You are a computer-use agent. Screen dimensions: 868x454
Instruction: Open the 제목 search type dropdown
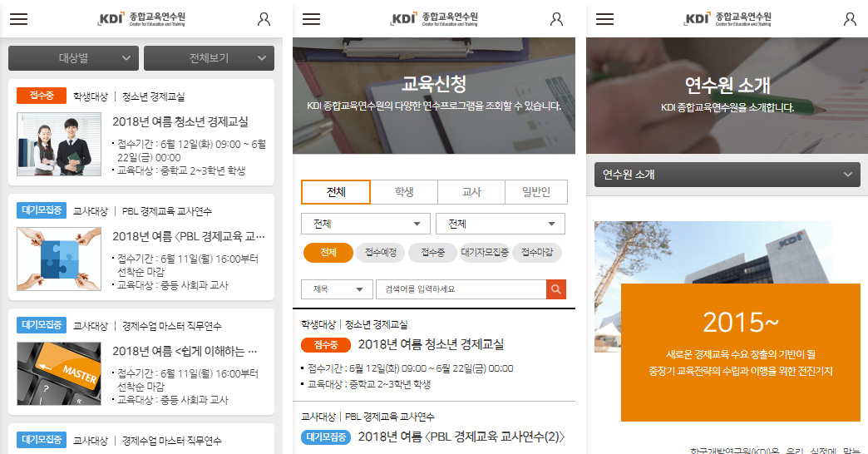(337, 289)
